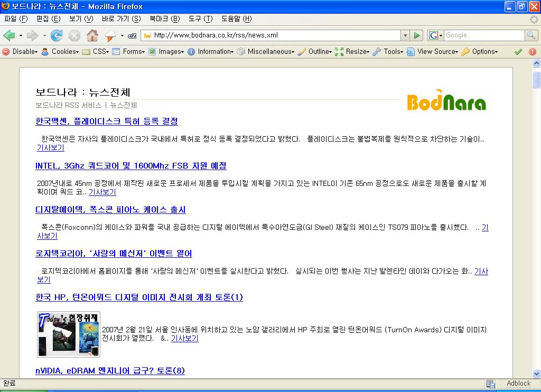
Task: Open the 디지탈에이텍 폭스콘 피아노 케이스 headline
Action: (110, 210)
